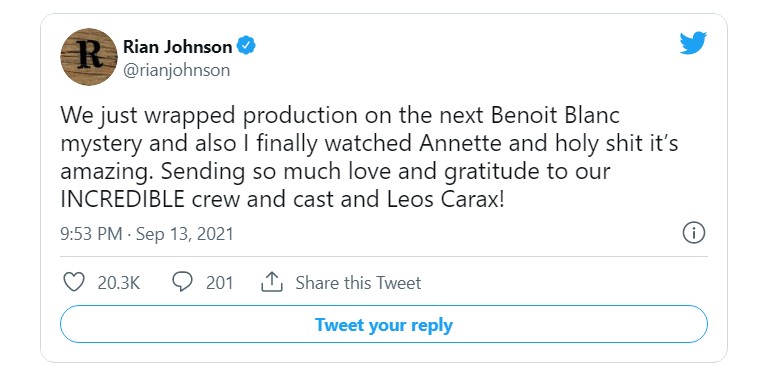The image size is (767, 381).
Task: Select the Share this Tweet label
Action: point(358,283)
